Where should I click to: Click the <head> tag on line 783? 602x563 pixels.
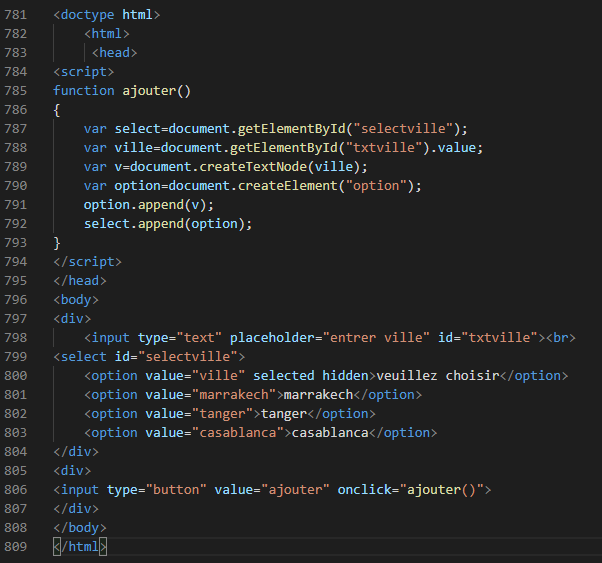pyautogui.click(x=114, y=53)
